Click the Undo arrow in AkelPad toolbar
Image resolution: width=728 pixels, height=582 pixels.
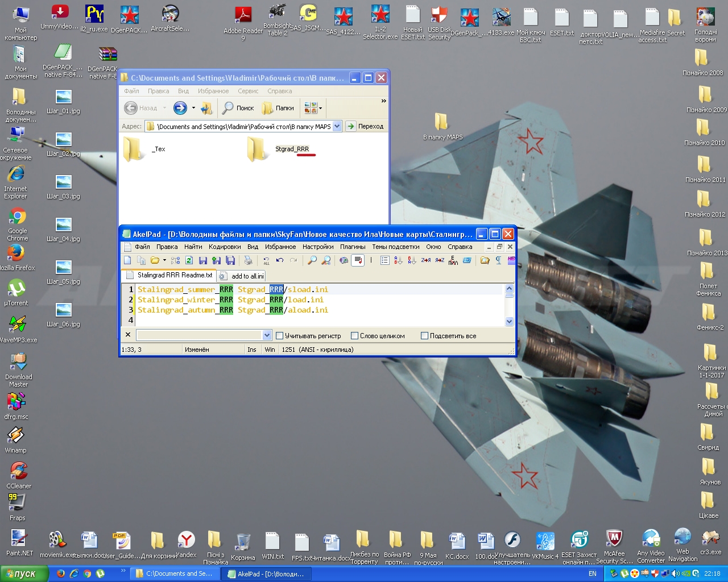pyautogui.click(x=280, y=260)
